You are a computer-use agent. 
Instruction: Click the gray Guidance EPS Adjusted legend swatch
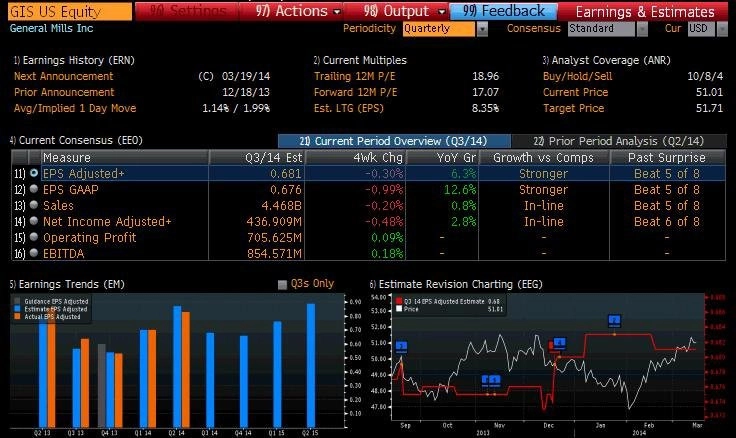pos(17,301)
